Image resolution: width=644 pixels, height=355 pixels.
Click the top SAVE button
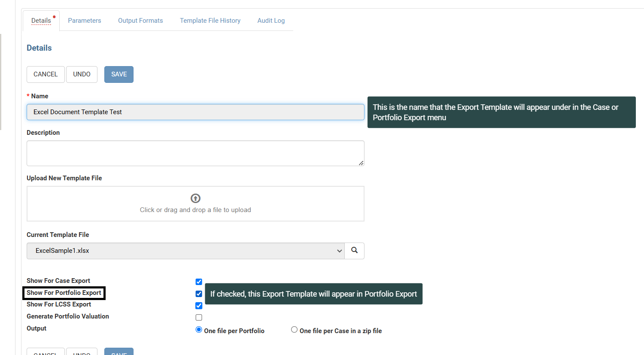(119, 74)
